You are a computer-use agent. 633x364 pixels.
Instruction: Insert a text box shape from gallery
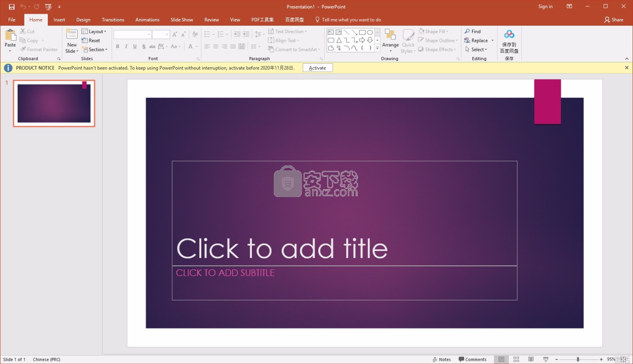pos(331,32)
